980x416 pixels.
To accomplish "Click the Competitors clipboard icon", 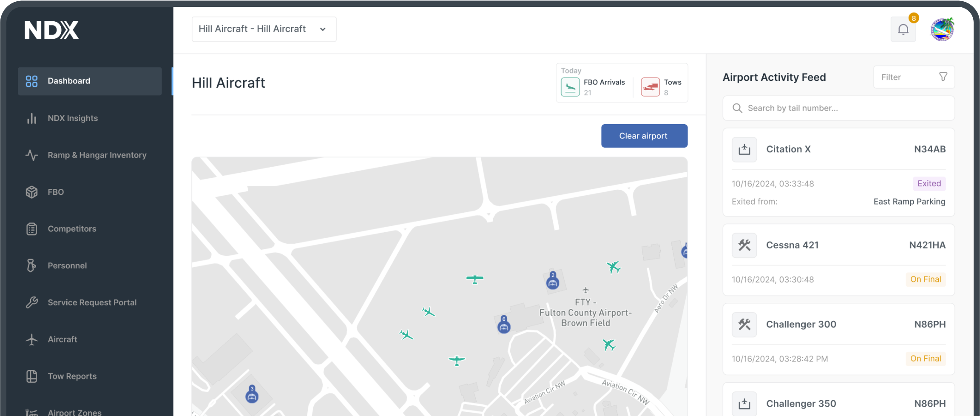I will [x=31, y=229].
